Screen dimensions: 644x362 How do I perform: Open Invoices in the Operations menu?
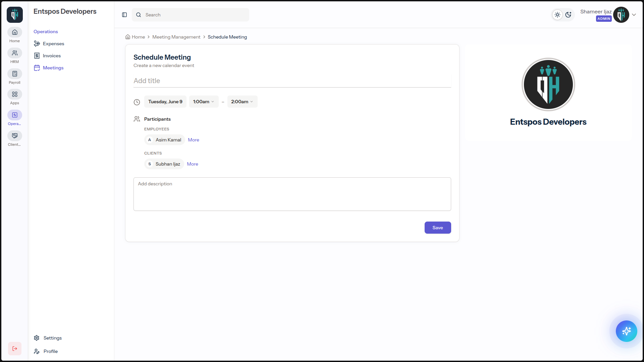(47, 56)
